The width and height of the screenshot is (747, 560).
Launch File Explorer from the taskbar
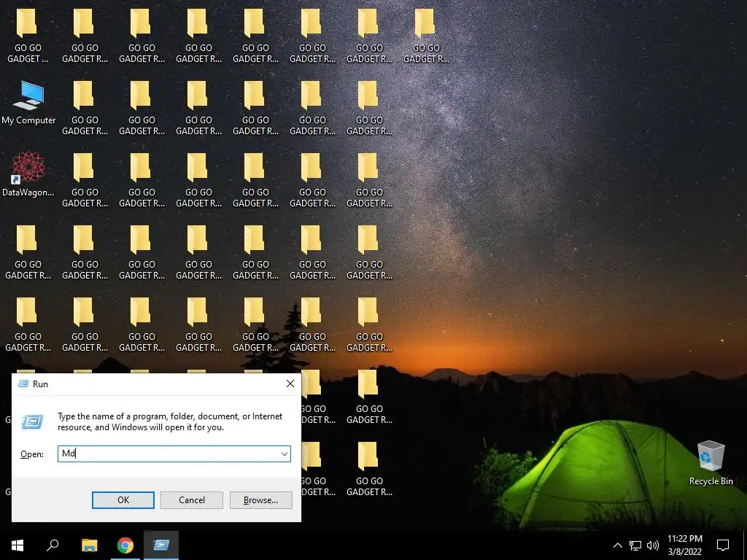89,545
